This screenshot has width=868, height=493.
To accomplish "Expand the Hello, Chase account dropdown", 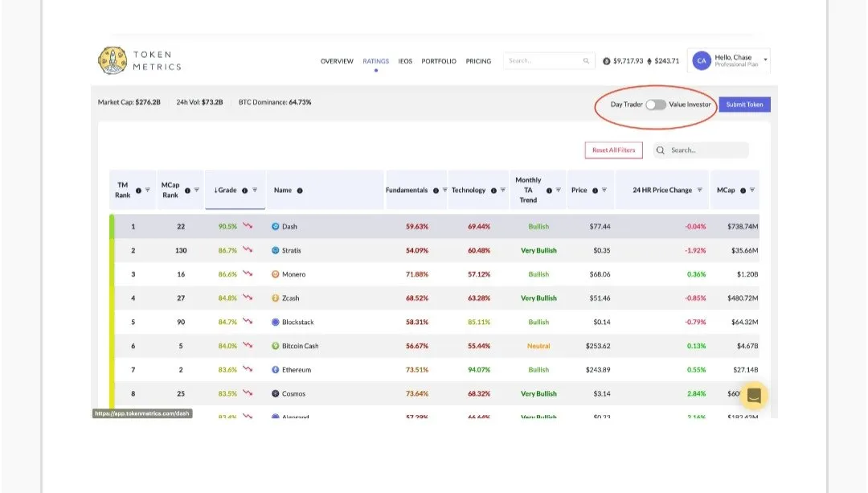I will coord(766,60).
